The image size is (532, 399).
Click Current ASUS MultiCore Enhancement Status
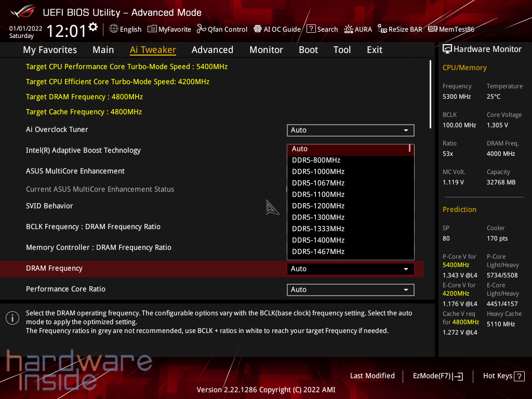[x=100, y=189]
